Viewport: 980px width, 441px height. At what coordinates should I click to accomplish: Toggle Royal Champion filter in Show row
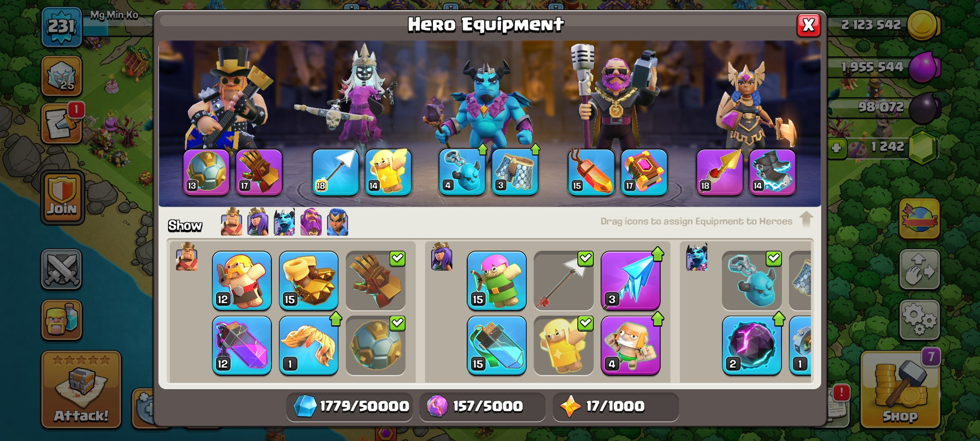[x=338, y=222]
